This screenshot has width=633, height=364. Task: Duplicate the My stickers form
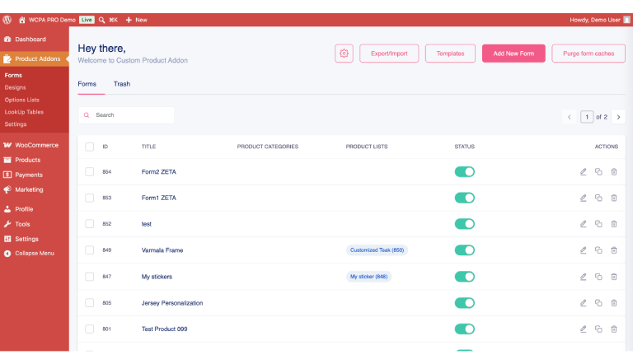(598, 277)
